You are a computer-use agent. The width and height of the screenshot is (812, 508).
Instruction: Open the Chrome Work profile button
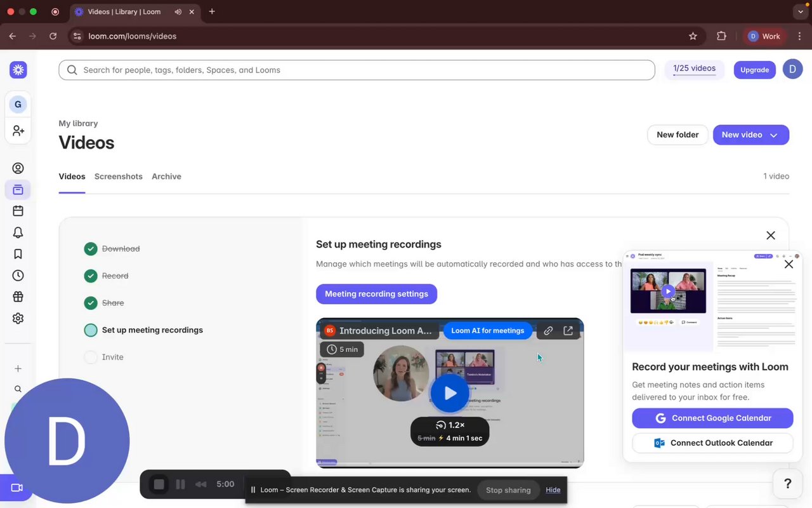pyautogui.click(x=765, y=36)
